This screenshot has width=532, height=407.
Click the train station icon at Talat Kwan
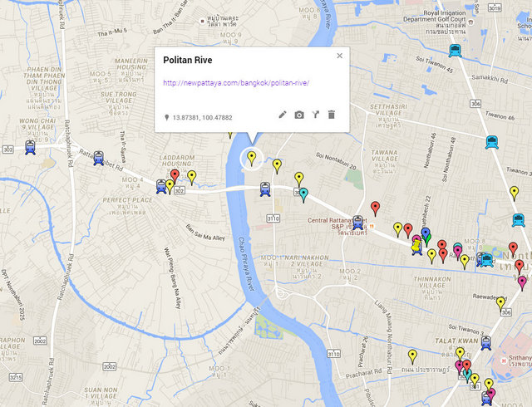485,343
